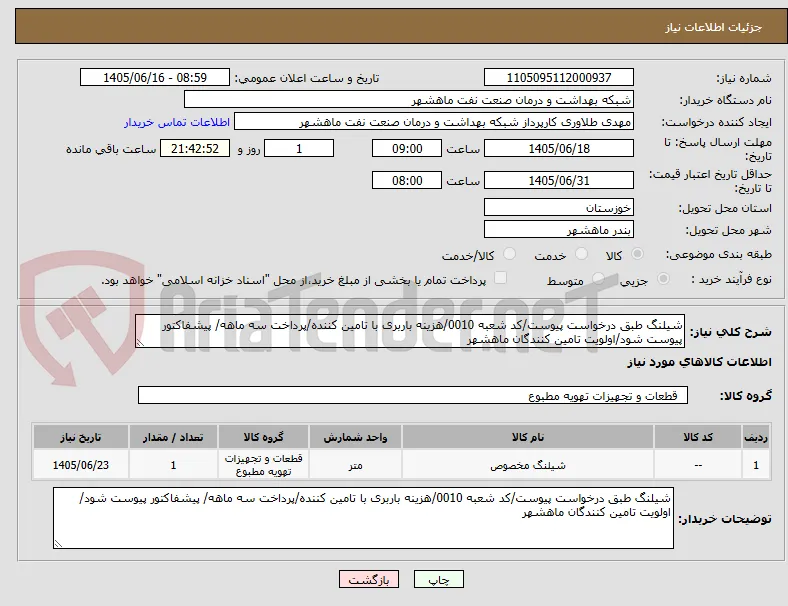Screen dimensions: 788x606
Task: Select the کالا/خدمت radio button
Action: point(510,254)
